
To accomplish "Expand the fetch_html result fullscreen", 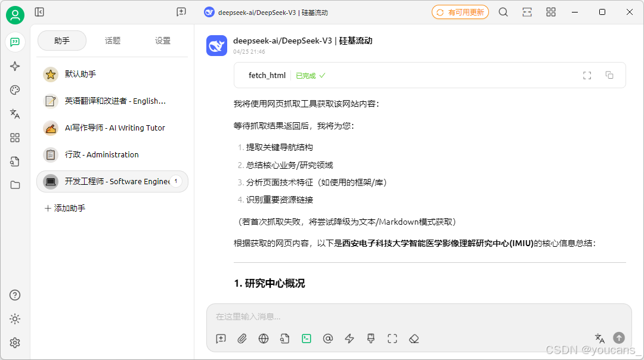I will tap(587, 75).
